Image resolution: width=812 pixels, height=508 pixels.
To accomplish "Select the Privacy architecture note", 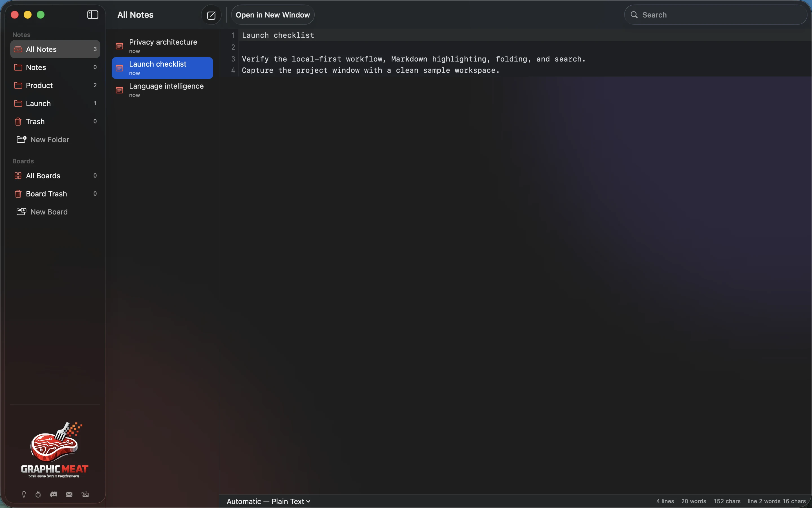I will pyautogui.click(x=162, y=46).
